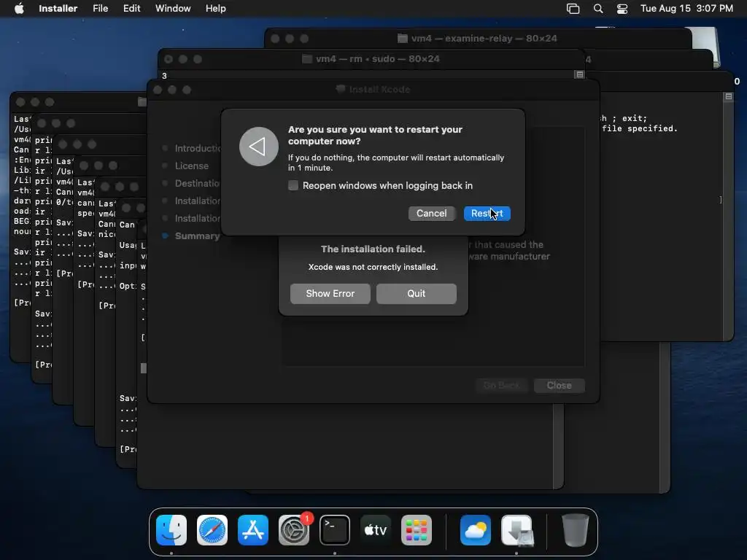The width and height of the screenshot is (747, 560).
Task: Click the scrollbar of the rightmost terminal window
Action: 728,217
